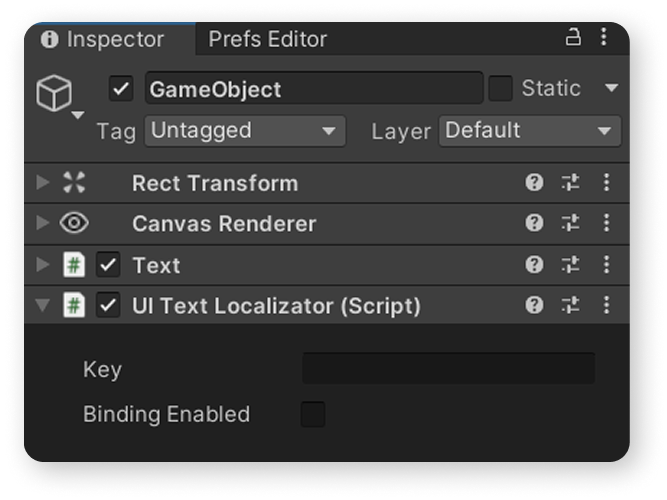Screen dimensions: 667x500
Task: Open the Layer dropdown showing Default
Action: click(x=530, y=131)
